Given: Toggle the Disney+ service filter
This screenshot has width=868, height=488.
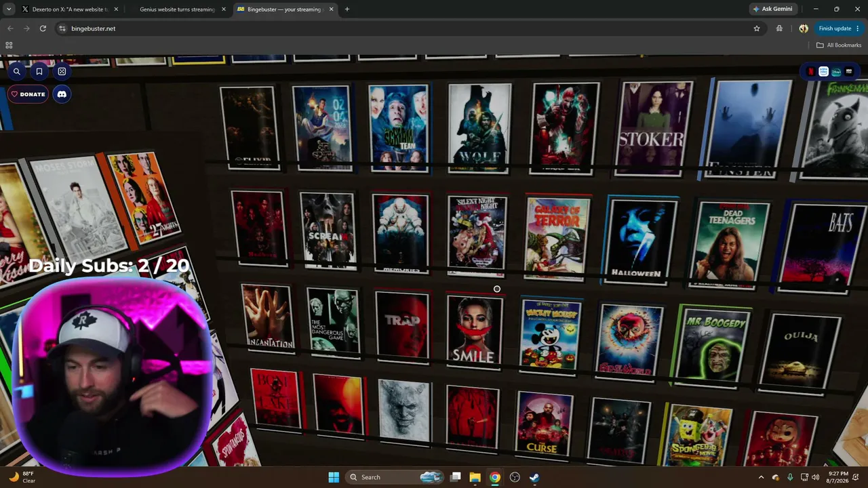Looking at the screenshot, I should coord(836,72).
